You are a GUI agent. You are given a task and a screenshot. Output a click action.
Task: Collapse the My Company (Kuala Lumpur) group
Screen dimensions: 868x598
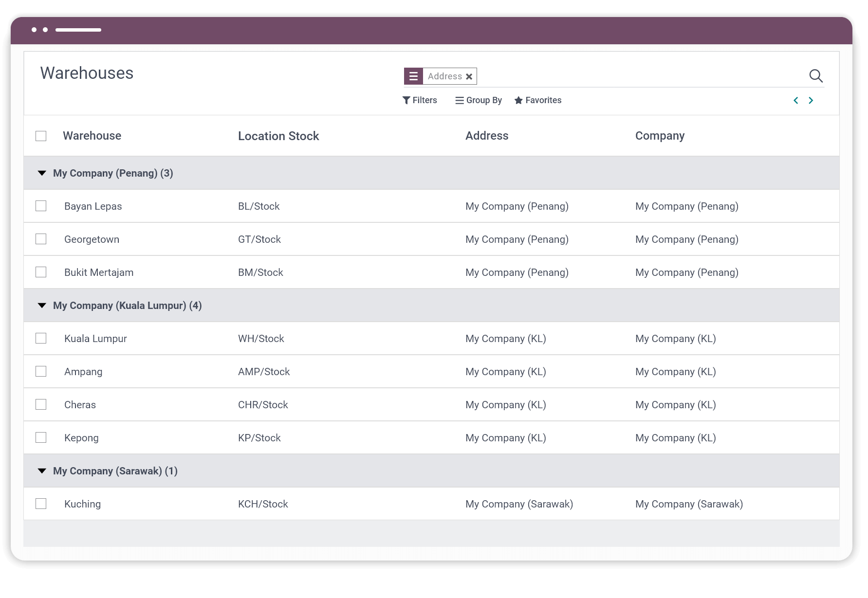41,305
